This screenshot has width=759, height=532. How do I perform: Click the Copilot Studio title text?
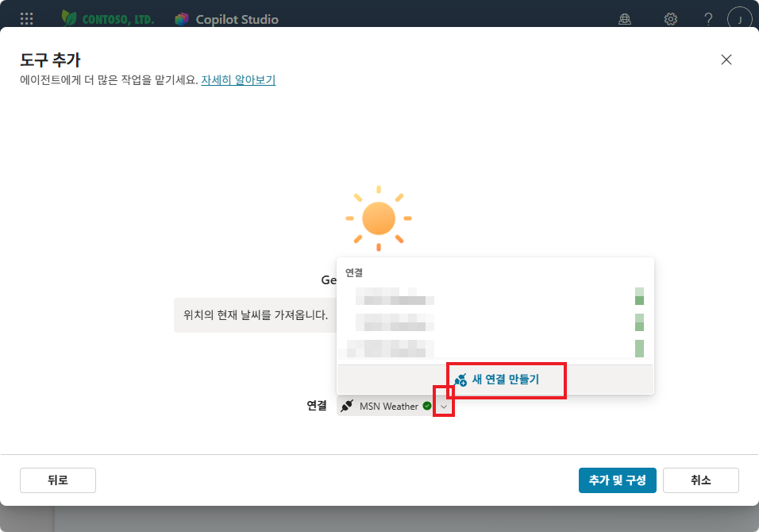click(x=237, y=19)
